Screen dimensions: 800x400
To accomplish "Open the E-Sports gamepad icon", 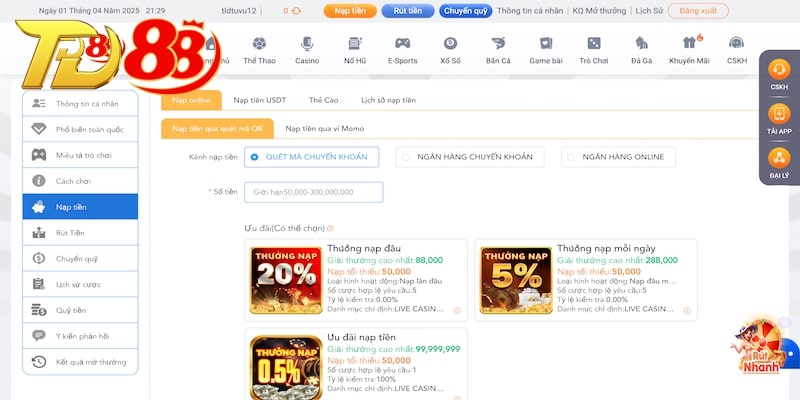I will [402, 45].
